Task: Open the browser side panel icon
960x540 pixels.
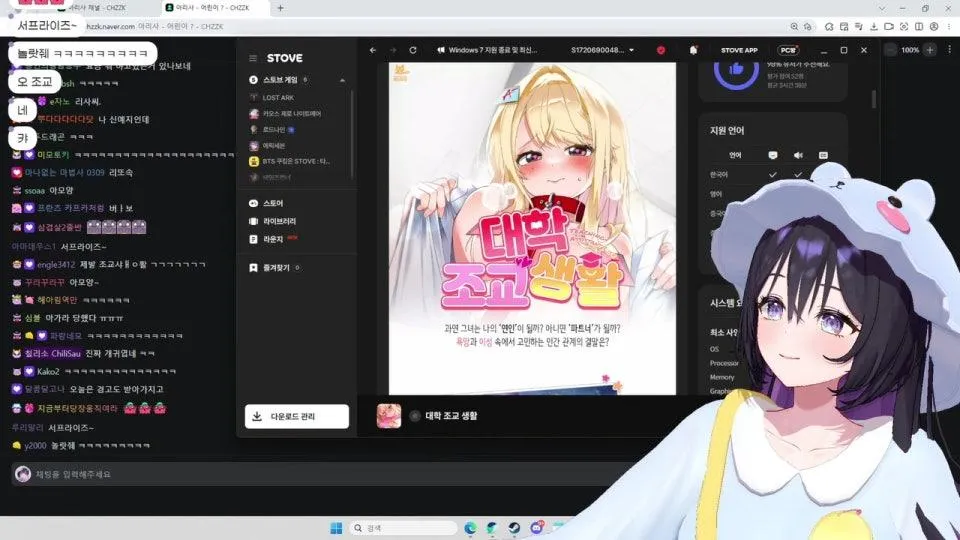Action: [x=919, y=27]
